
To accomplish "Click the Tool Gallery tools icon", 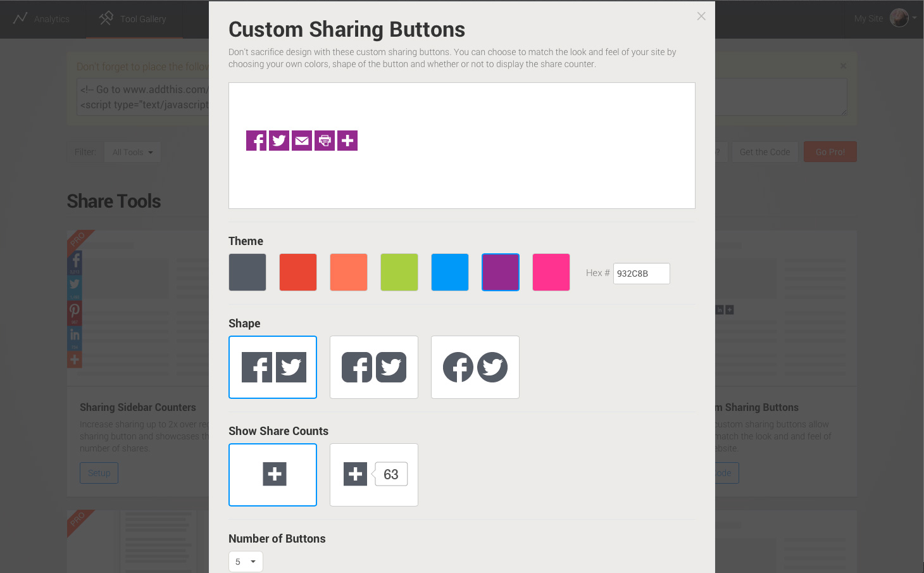I will [106, 18].
